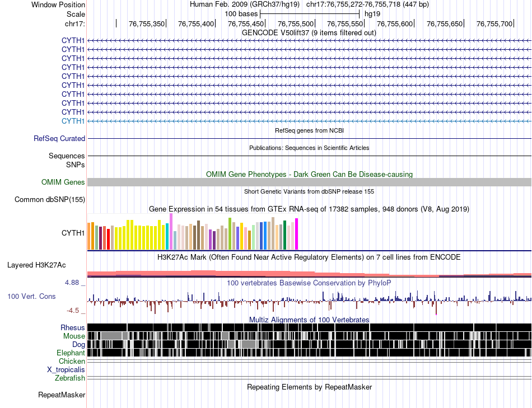
Task: Click the GTEx CYTH1 expression label
Action: [x=73, y=233]
